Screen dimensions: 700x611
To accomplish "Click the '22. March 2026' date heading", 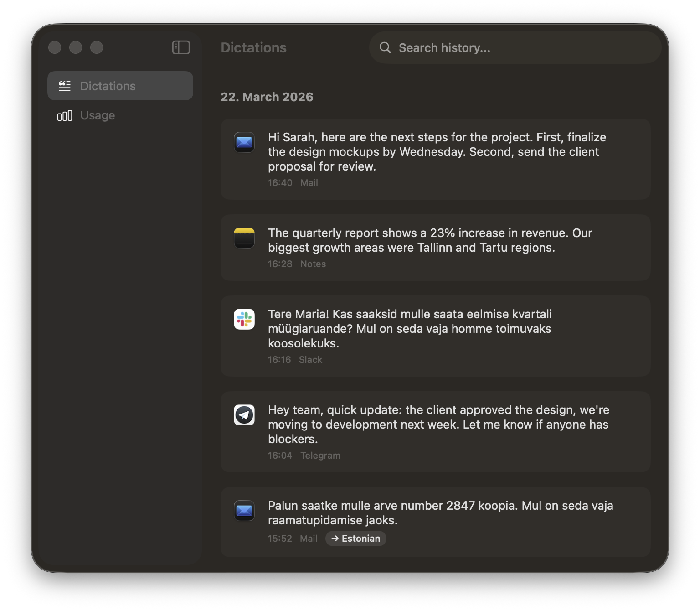I will click(267, 97).
